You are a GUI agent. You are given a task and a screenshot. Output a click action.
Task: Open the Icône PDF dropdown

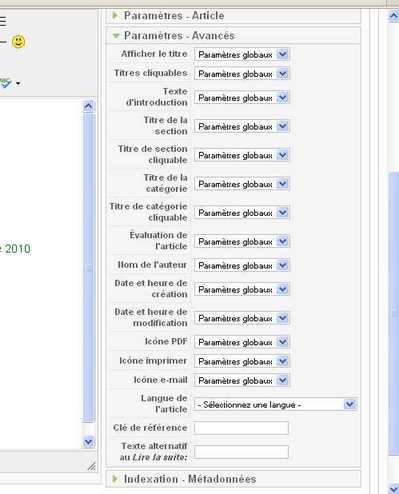pos(242,342)
